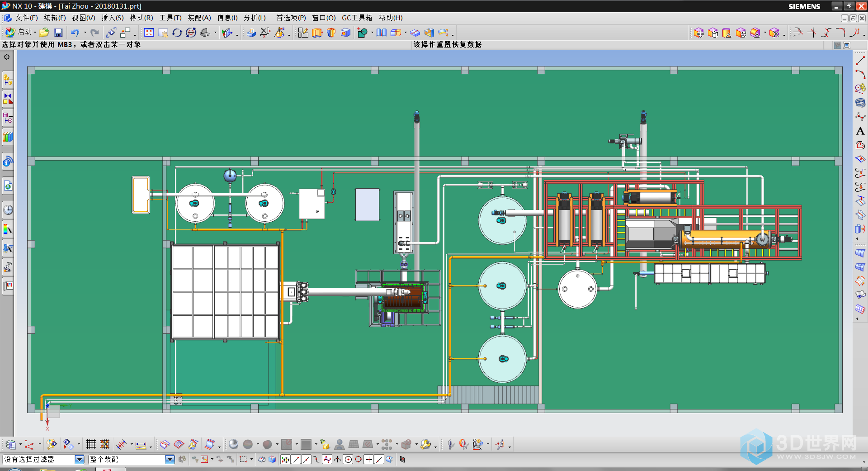Toggle the snap End Point option
The height and width of the screenshot is (471, 868).
(x=296, y=460)
